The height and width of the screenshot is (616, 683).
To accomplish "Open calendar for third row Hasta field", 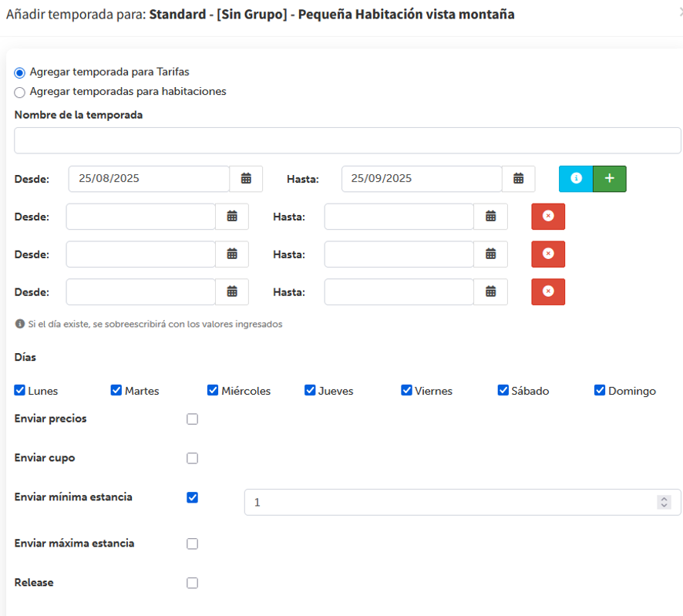I will click(x=490, y=254).
